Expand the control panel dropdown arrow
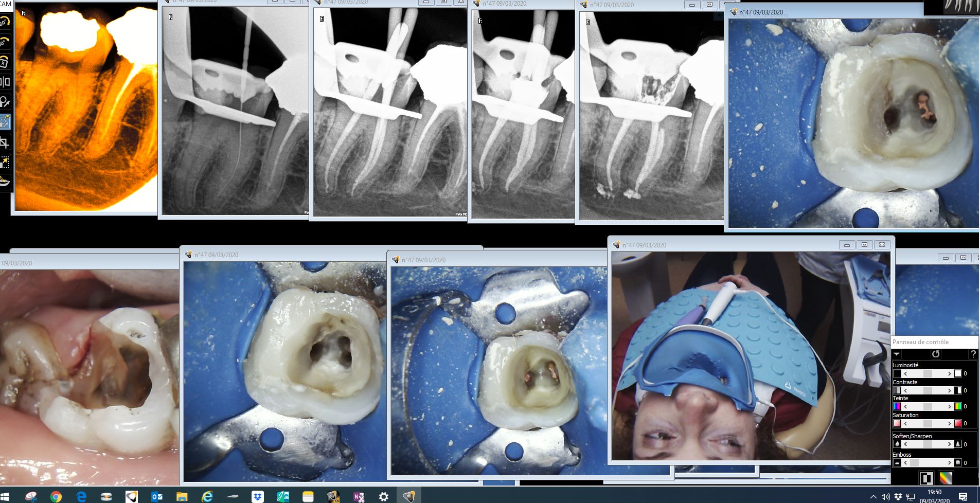Viewport: 980px width, 503px height. pos(897,354)
